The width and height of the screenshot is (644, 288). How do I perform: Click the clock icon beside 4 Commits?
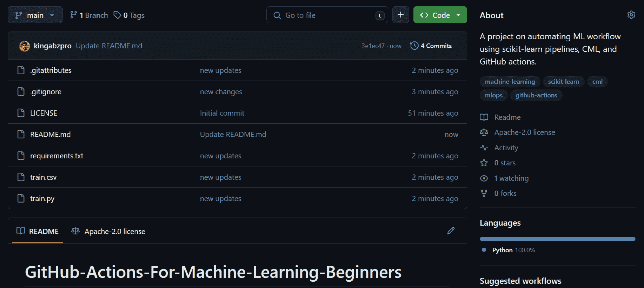click(x=414, y=46)
